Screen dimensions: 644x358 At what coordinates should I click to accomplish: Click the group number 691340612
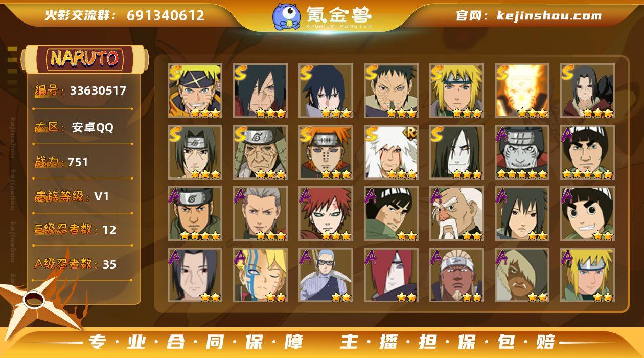(166, 15)
